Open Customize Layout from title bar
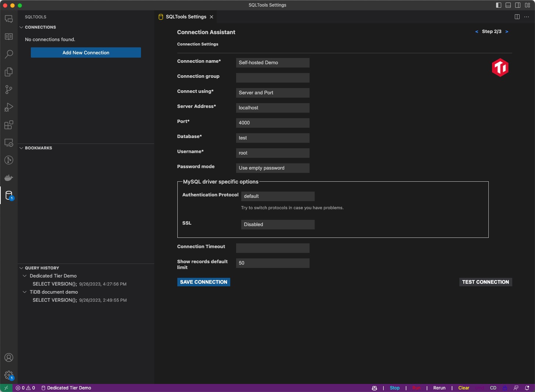This screenshot has width=535, height=392. pos(528,5)
